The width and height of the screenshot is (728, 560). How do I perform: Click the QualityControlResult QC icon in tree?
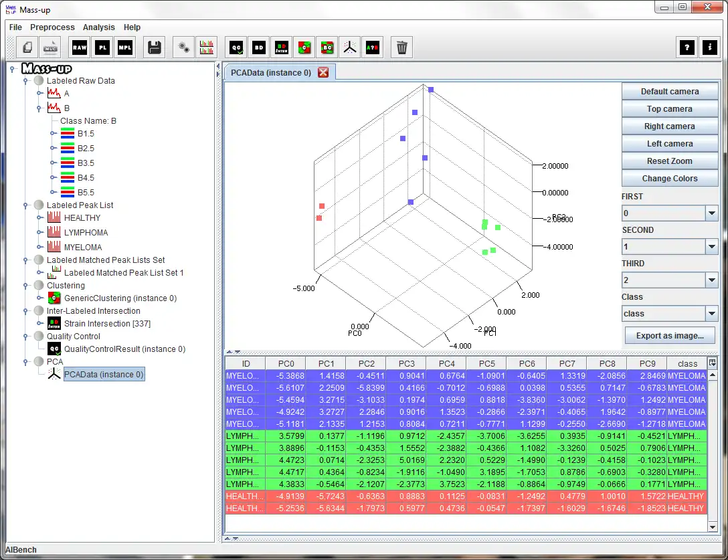coord(54,349)
